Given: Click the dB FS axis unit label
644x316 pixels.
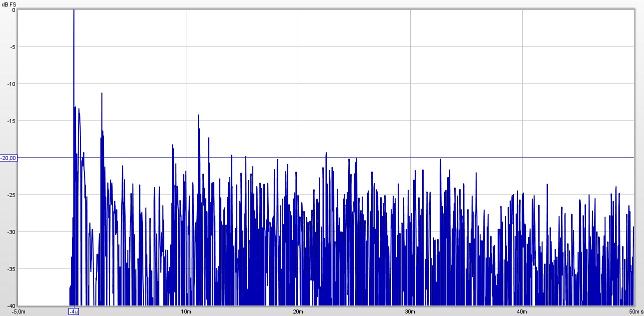Looking at the screenshot, I should point(8,4).
